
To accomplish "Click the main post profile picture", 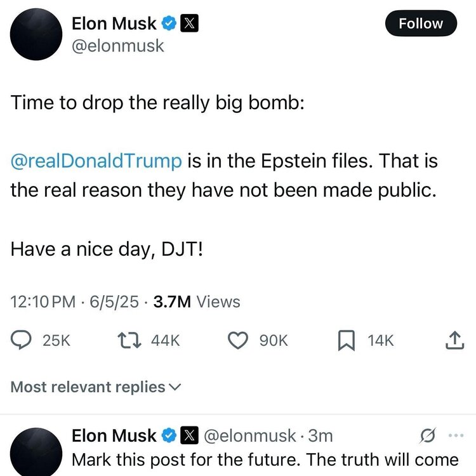I will (36, 35).
